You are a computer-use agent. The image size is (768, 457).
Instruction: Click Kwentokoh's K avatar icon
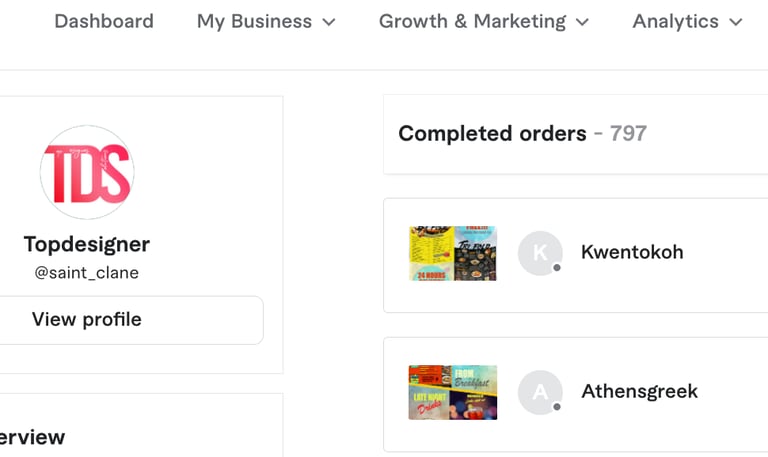(x=540, y=253)
